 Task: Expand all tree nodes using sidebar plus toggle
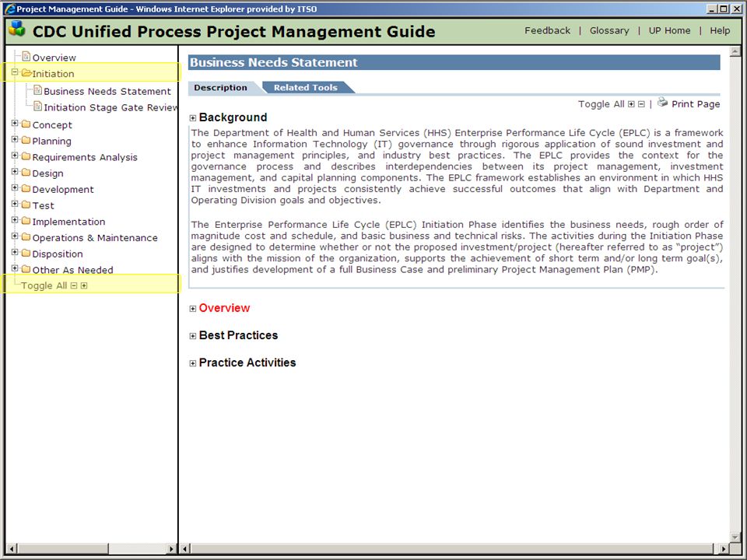pos(84,285)
